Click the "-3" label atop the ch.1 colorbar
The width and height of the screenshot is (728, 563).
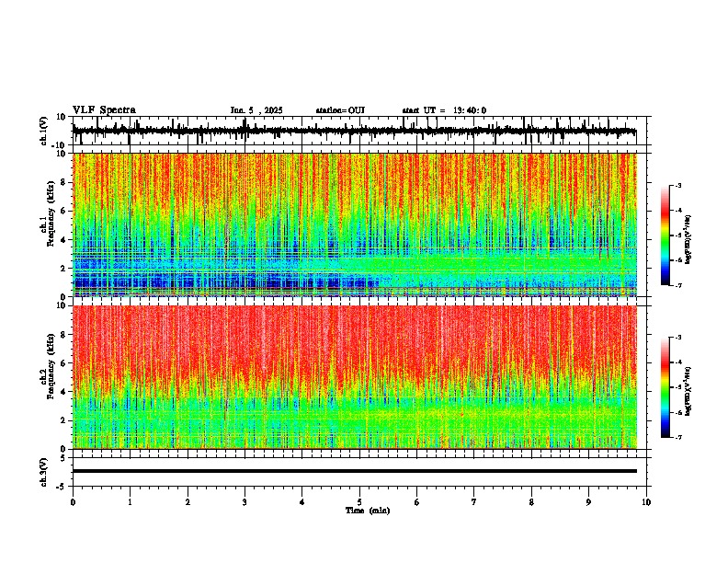[x=677, y=185]
